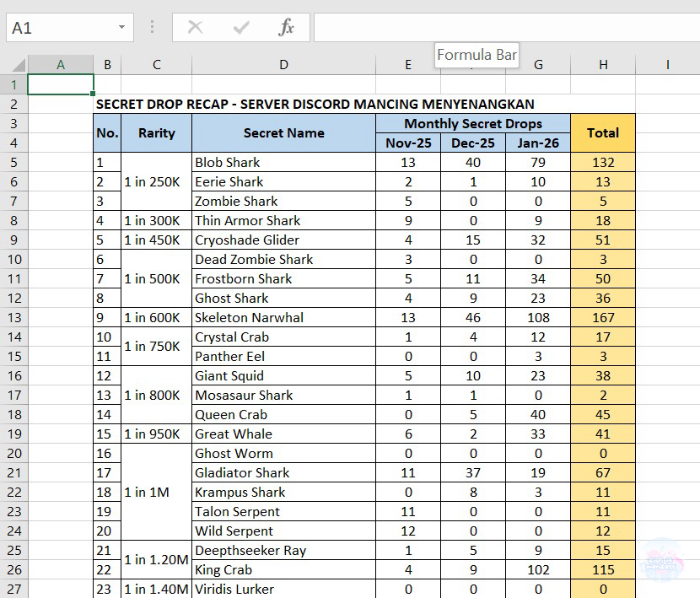The height and width of the screenshot is (598, 700).
Task: Click inside the formula bar input
Action: [x=507, y=27]
